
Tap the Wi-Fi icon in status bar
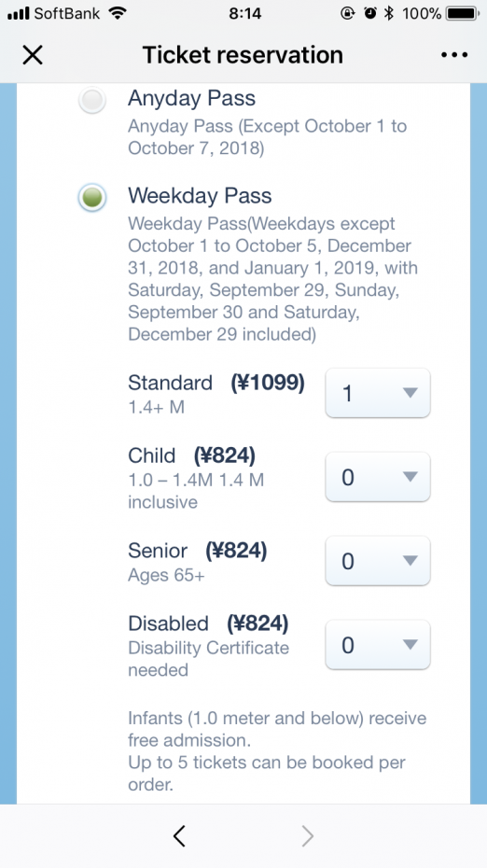click(117, 13)
